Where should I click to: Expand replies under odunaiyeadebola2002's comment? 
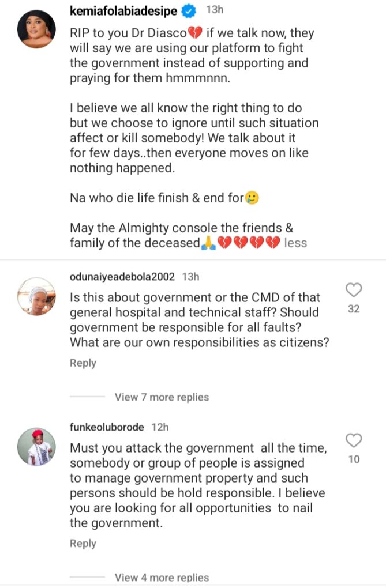click(x=160, y=397)
